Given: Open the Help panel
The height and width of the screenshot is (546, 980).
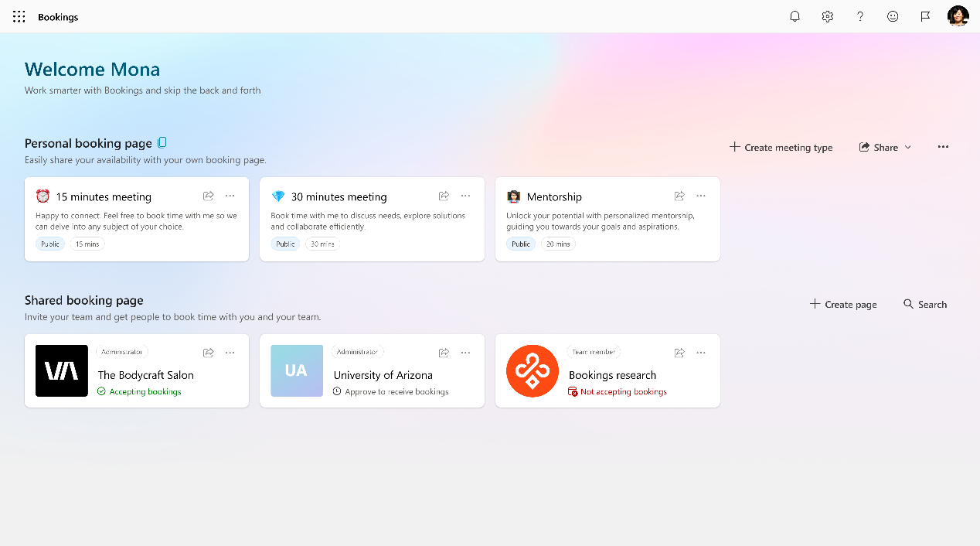Looking at the screenshot, I should [x=859, y=16].
